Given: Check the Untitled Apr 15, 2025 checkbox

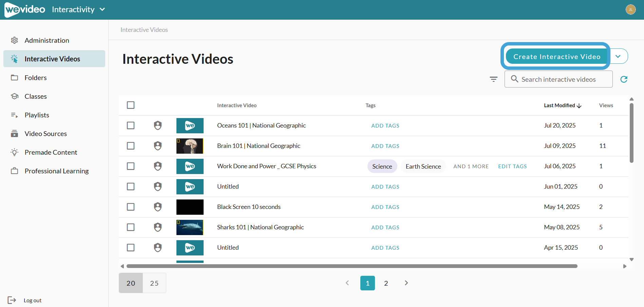Looking at the screenshot, I should click(131, 248).
